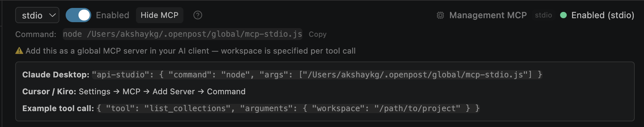This screenshot has height=127, width=644.
Task: Copy the node command
Action: point(317,34)
